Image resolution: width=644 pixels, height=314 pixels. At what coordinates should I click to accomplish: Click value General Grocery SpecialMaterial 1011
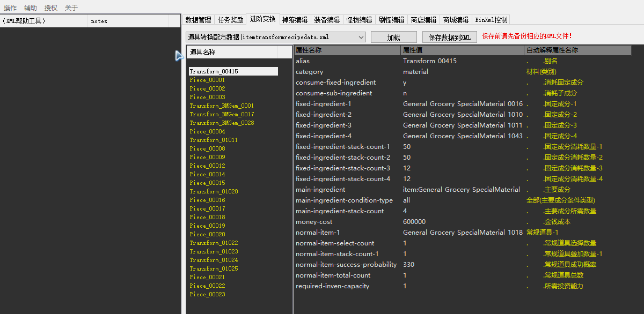463,125
